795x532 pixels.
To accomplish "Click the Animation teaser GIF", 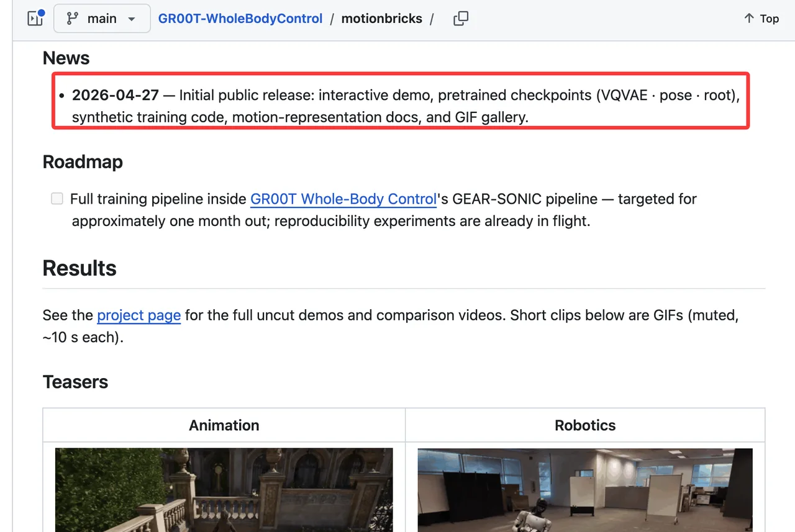I will point(224,490).
